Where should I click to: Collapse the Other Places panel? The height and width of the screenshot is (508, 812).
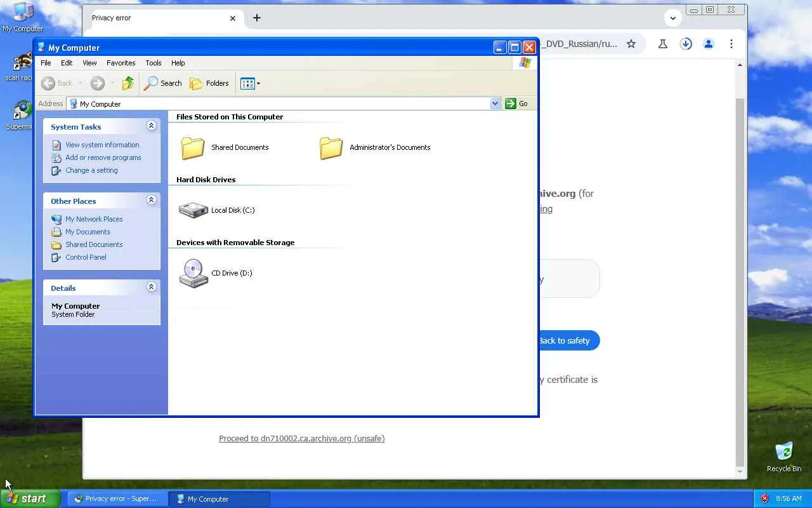click(152, 200)
